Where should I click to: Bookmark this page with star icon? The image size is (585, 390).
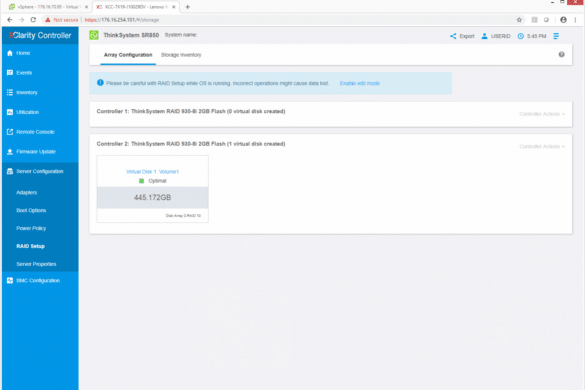point(519,20)
